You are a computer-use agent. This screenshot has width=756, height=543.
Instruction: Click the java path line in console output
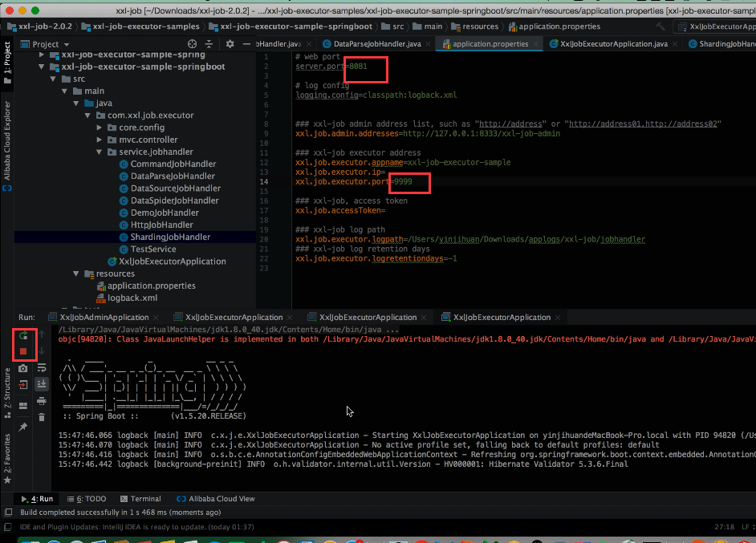tap(229, 330)
